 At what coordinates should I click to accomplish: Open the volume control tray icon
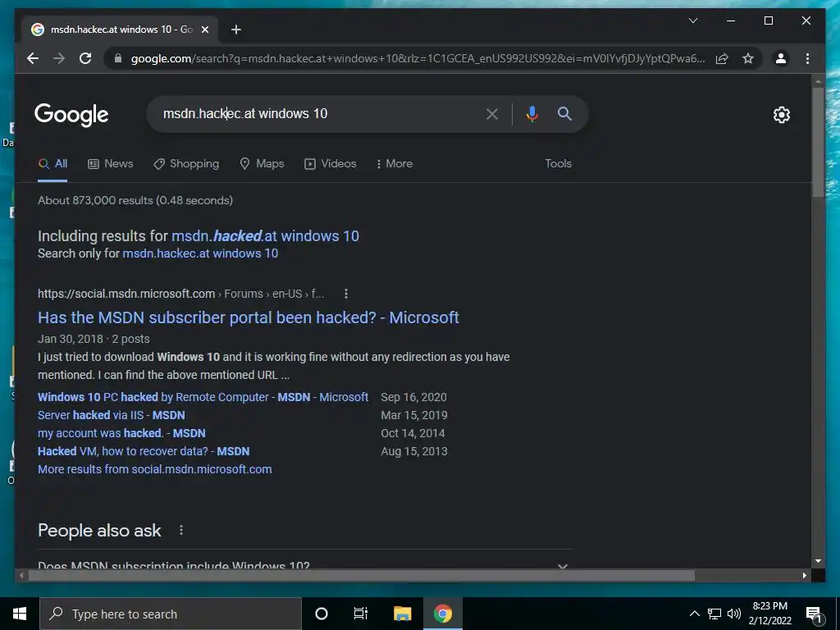pyautogui.click(x=733, y=614)
